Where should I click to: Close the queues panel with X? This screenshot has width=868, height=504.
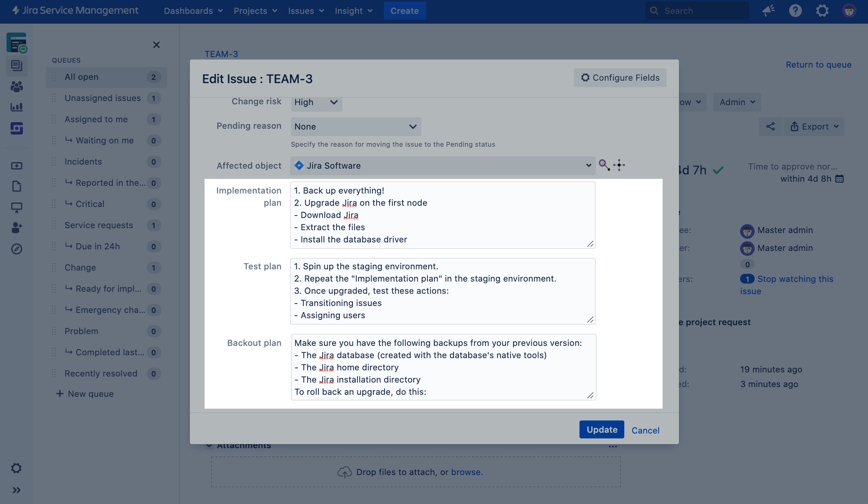click(x=156, y=45)
